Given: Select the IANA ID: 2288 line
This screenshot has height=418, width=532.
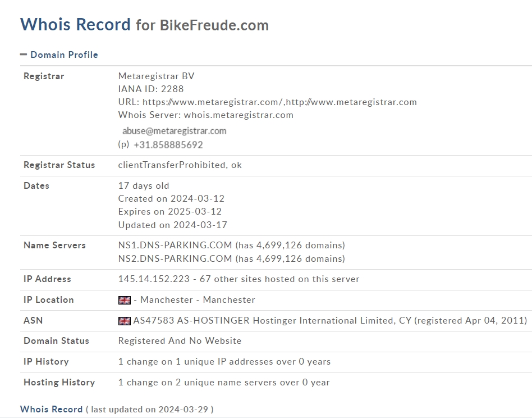Looking at the screenshot, I should click(151, 89).
